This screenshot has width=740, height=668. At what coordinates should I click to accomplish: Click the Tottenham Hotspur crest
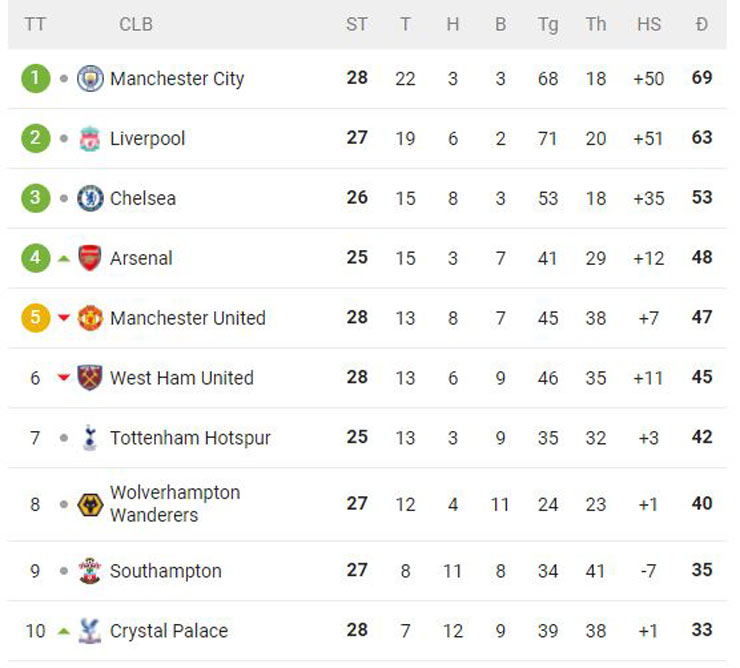click(90, 438)
